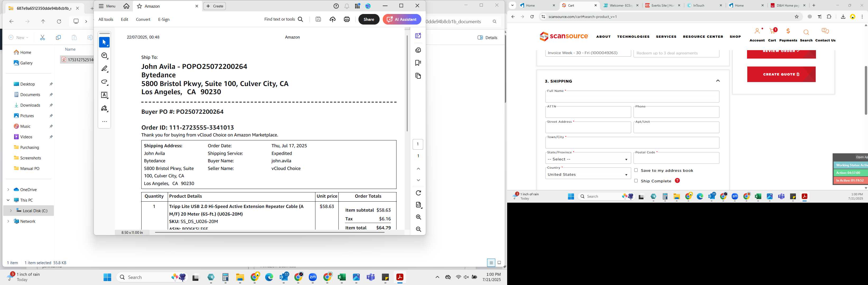868x285 pixels.
Task: Click the Postal Code input field
Action: click(676, 158)
